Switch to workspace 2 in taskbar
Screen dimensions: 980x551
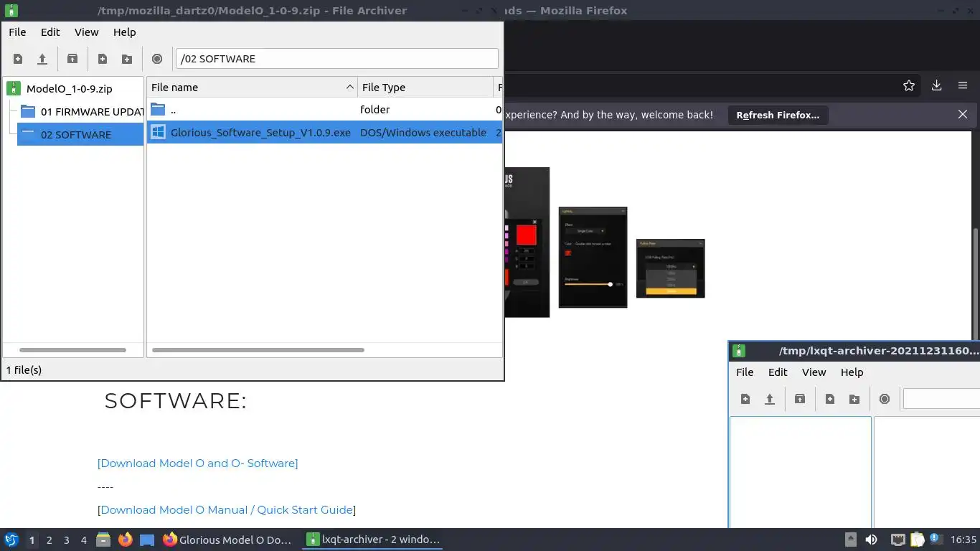click(49, 540)
